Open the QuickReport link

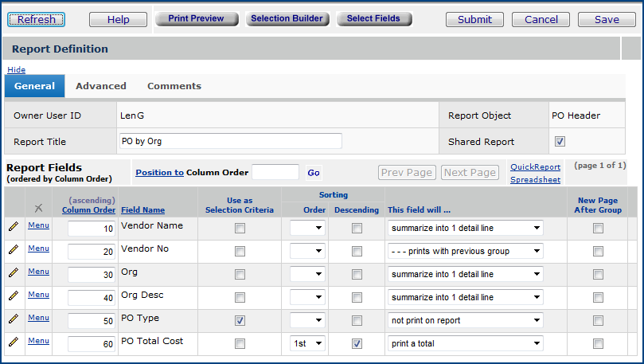tap(535, 166)
